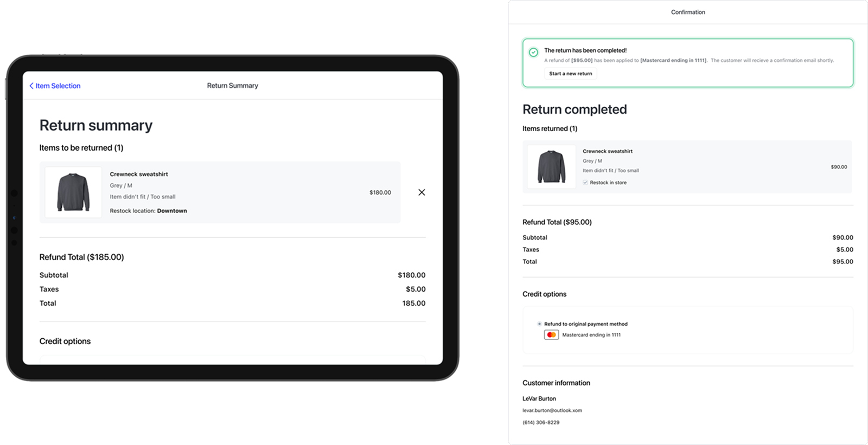Open sweatshirt thumbnail in Return summary
Viewport: 868px width, 445px height.
coord(73,192)
